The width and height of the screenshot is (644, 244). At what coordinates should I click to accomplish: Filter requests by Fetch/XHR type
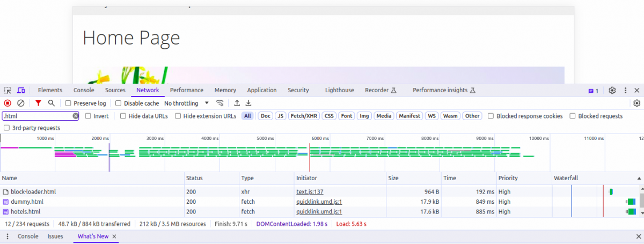click(304, 116)
